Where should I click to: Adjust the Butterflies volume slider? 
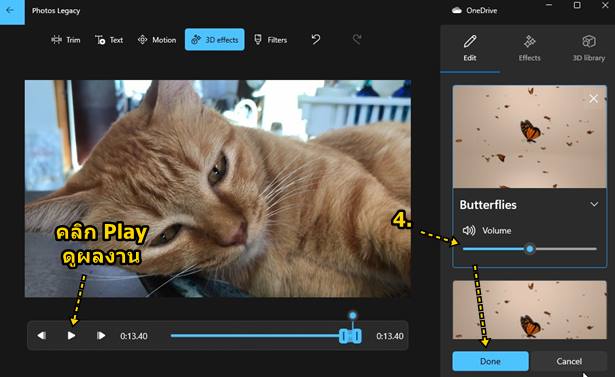coord(529,249)
